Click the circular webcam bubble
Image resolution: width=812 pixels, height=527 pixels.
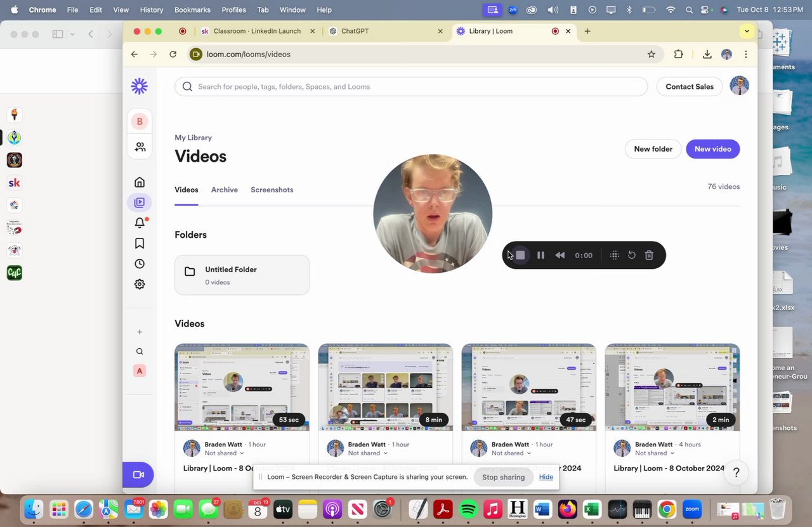pyautogui.click(x=433, y=214)
